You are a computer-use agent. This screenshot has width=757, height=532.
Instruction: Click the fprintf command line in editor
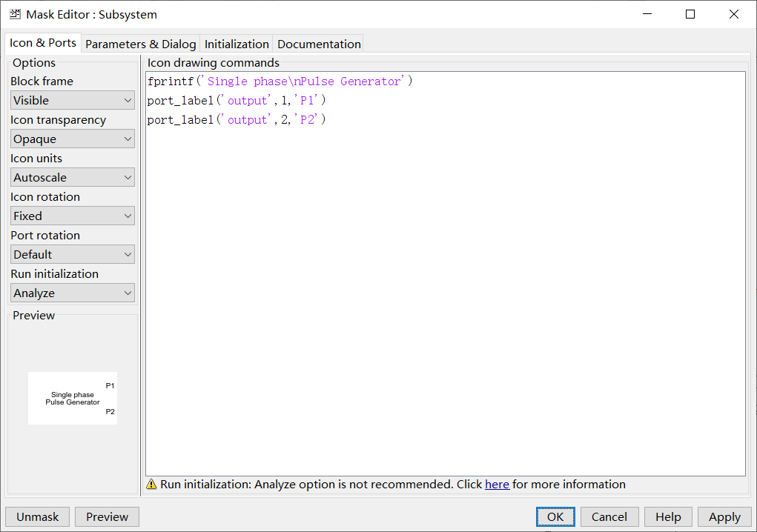[x=280, y=81]
